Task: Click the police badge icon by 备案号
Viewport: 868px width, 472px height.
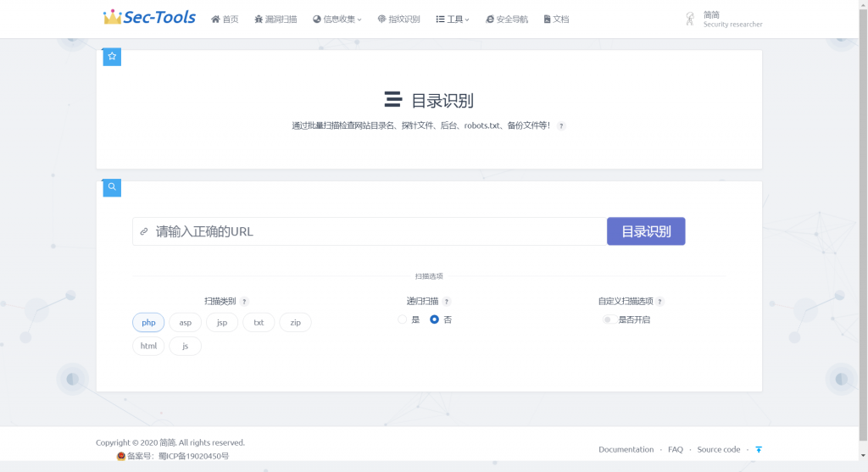Action: click(x=121, y=457)
